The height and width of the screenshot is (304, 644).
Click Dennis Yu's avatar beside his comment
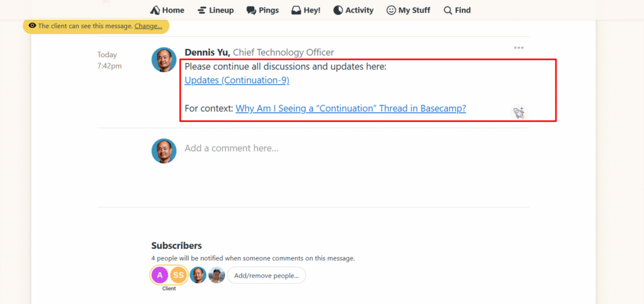pyautogui.click(x=164, y=60)
